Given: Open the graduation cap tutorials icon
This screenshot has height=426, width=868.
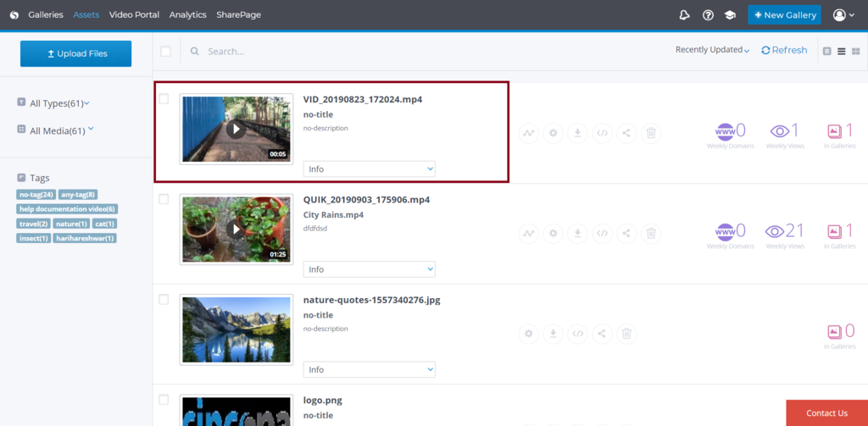Looking at the screenshot, I should (730, 15).
